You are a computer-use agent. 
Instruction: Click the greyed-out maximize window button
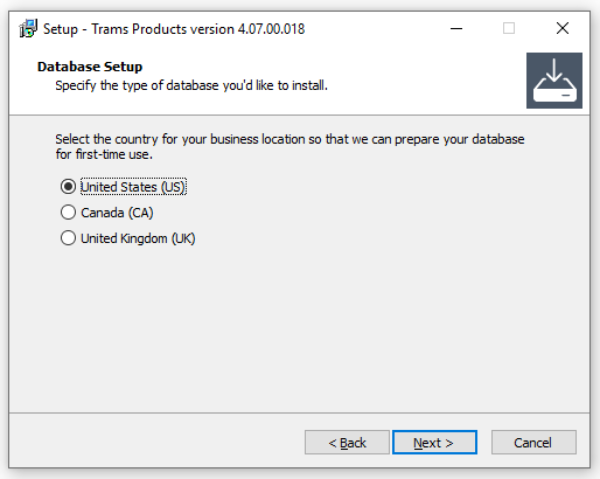508,28
